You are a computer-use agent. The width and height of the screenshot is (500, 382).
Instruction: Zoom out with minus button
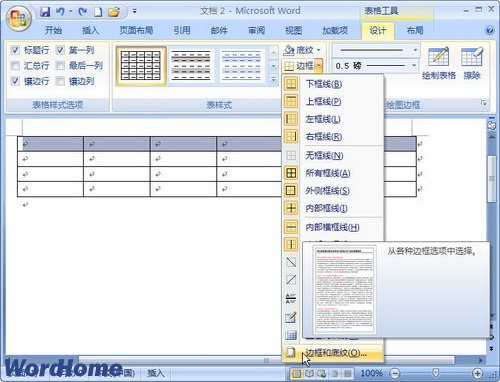tap(395, 373)
